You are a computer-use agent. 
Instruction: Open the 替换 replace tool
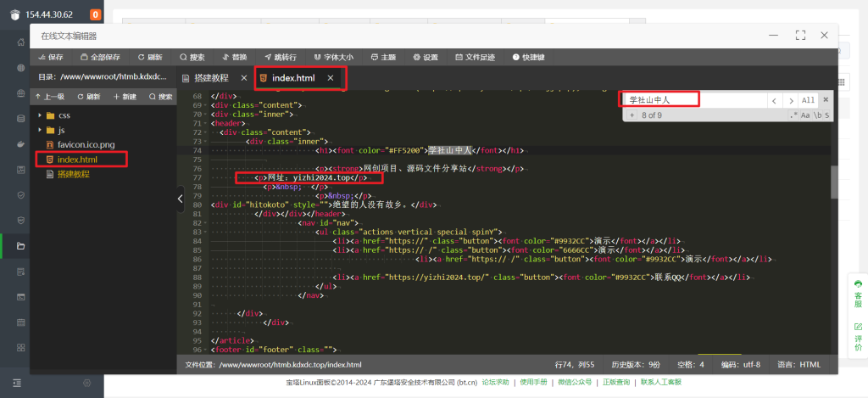235,57
